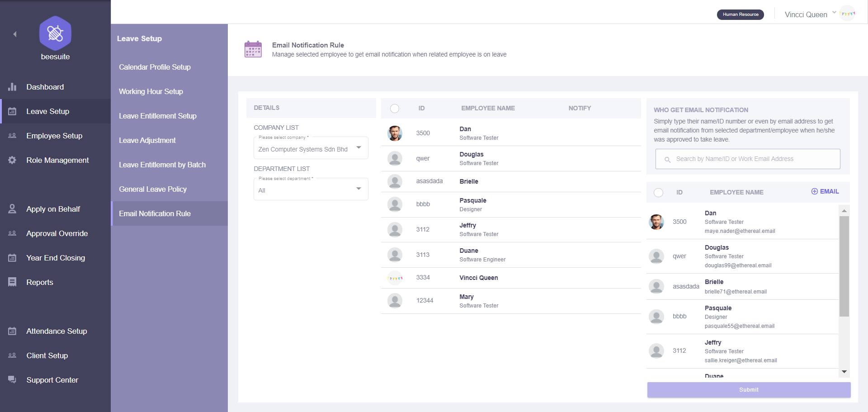Click Jeffry's avatar in notification recipients list
This screenshot has height=412, width=868.
(656, 350)
